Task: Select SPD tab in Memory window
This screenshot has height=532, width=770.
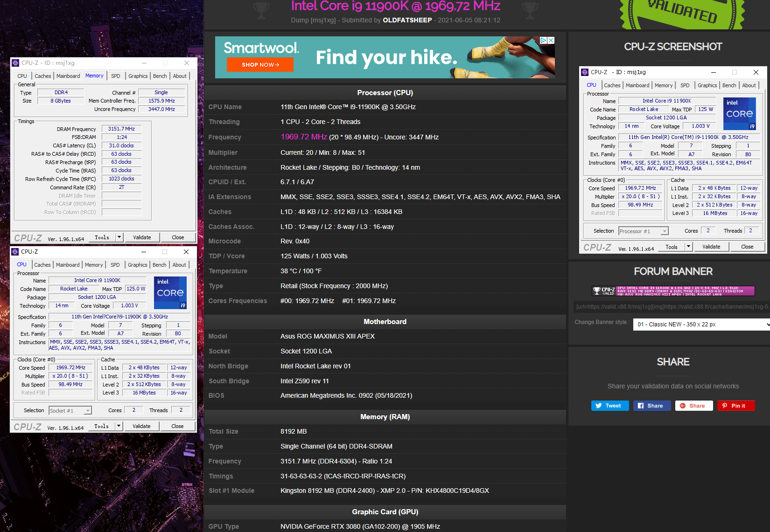Action: tap(116, 76)
